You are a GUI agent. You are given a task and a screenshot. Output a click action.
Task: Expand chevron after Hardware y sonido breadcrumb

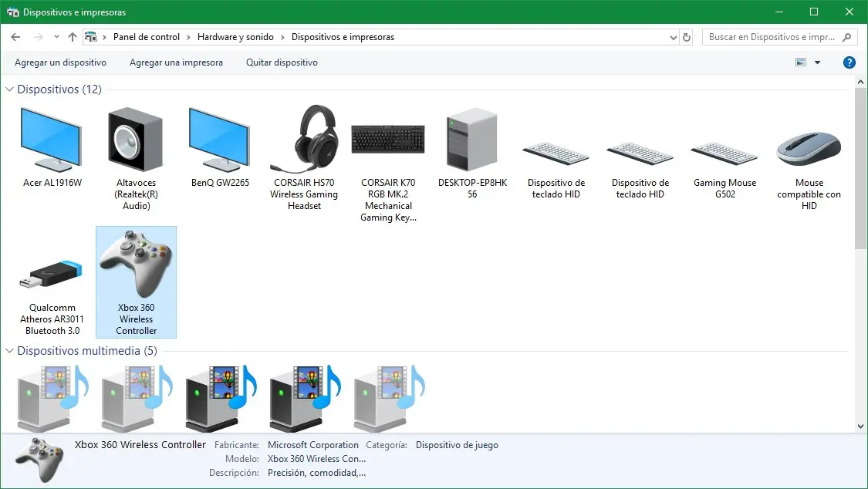pyautogui.click(x=282, y=37)
